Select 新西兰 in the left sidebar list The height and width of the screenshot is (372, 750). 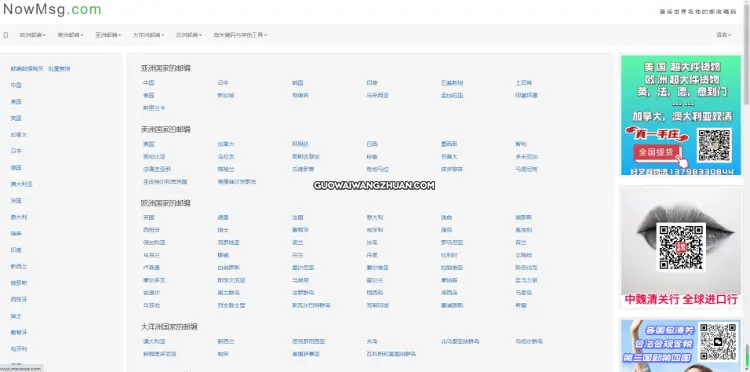[19, 266]
